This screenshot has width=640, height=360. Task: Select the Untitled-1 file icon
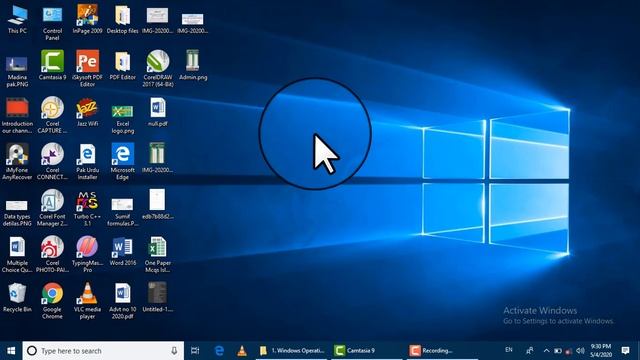pos(158,298)
